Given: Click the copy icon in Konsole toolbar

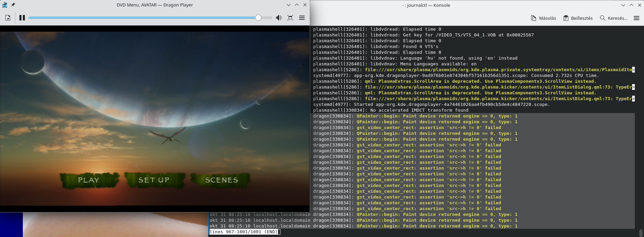Looking at the screenshot, I should 534,18.
